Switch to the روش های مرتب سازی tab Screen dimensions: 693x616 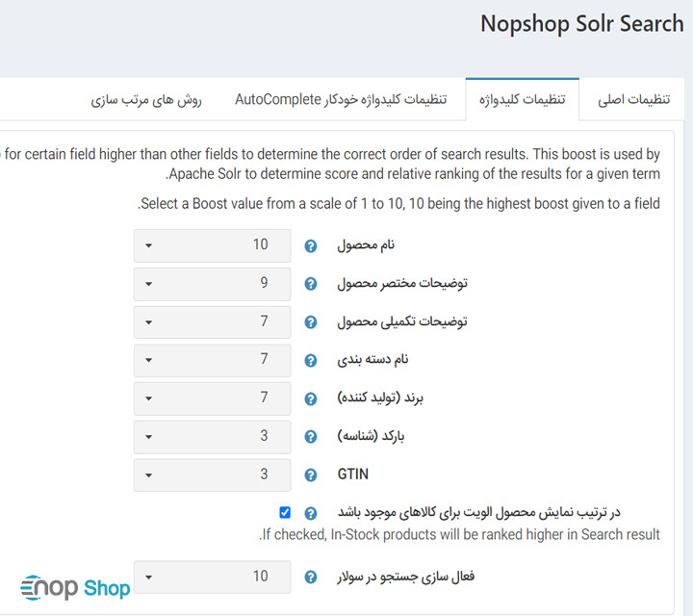(x=146, y=100)
